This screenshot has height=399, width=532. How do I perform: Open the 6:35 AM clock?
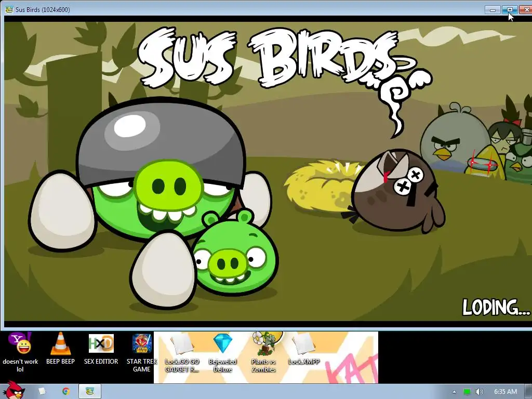[505, 392]
